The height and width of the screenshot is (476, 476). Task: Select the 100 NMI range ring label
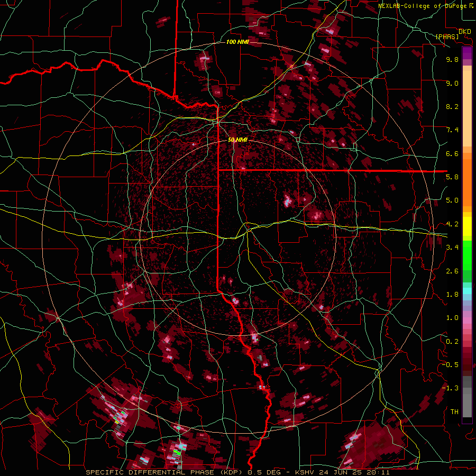click(x=237, y=42)
